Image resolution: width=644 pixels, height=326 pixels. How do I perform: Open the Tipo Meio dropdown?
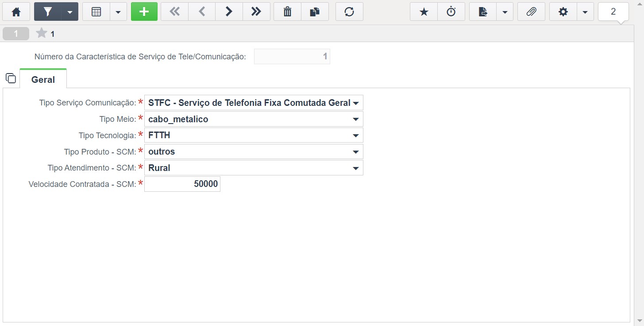[x=254, y=119]
